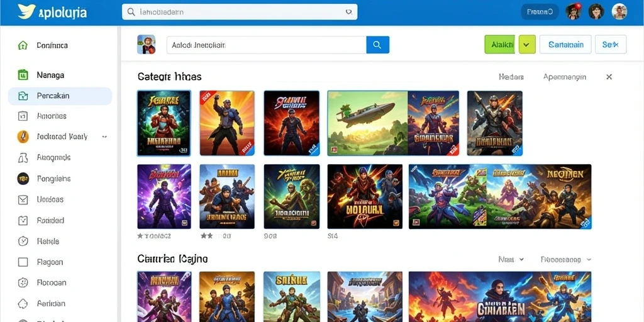This screenshot has height=322, width=644.
Task: Open the Florocan sidebar icon
Action: pyautogui.click(x=23, y=282)
